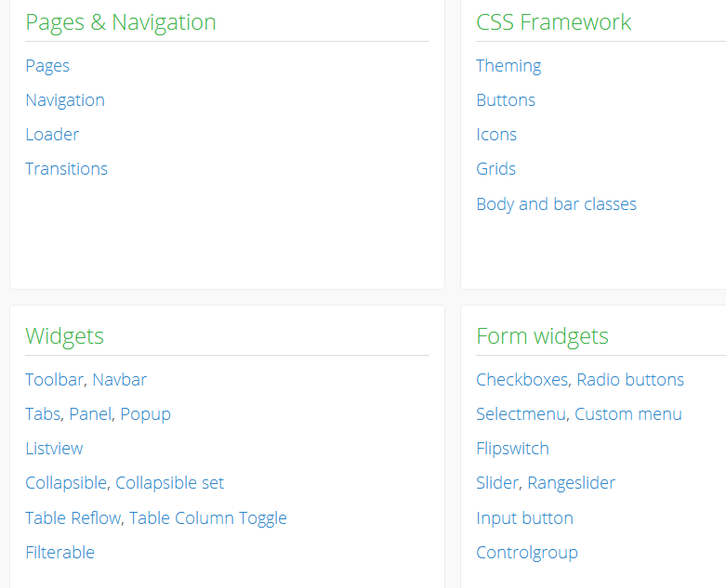Image resolution: width=726 pixels, height=588 pixels.
Task: Open the Theming link
Action: pos(508,66)
